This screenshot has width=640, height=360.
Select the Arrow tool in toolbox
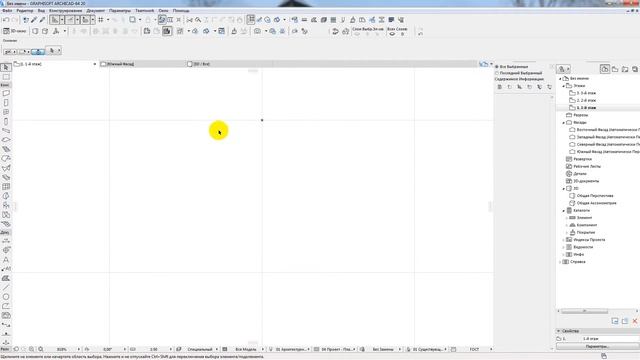[6, 67]
